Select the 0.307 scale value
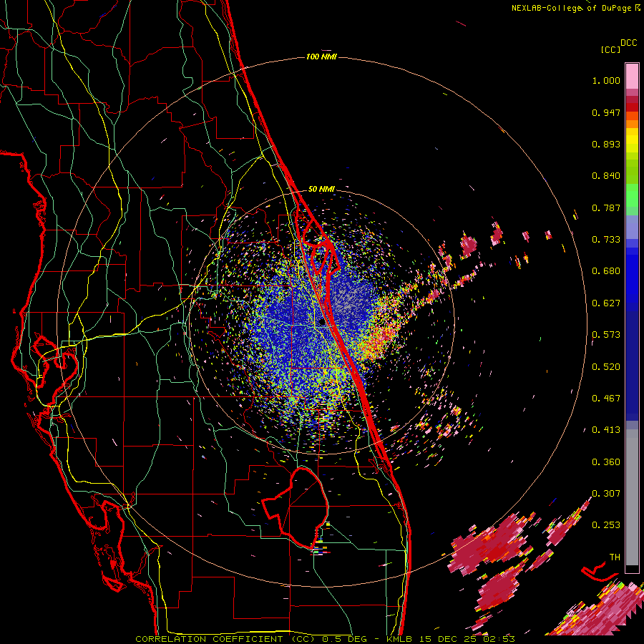Image resolution: width=644 pixels, height=644 pixels. [606, 494]
